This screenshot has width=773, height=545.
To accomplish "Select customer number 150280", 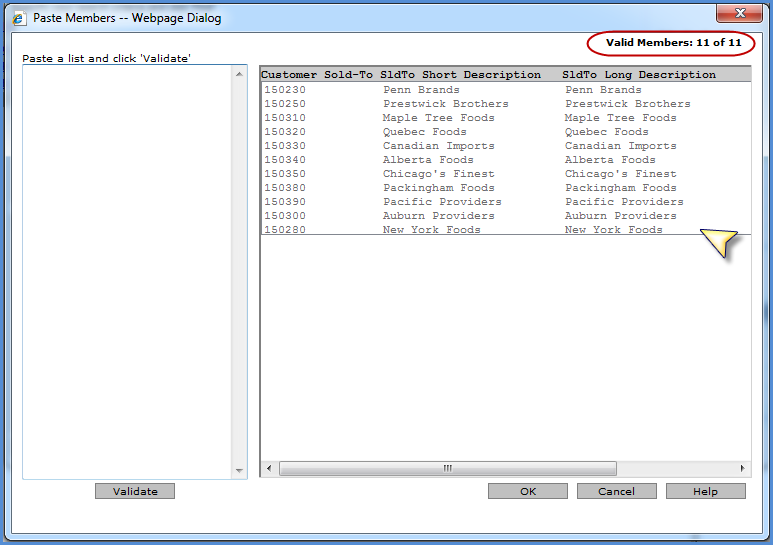I will point(285,230).
